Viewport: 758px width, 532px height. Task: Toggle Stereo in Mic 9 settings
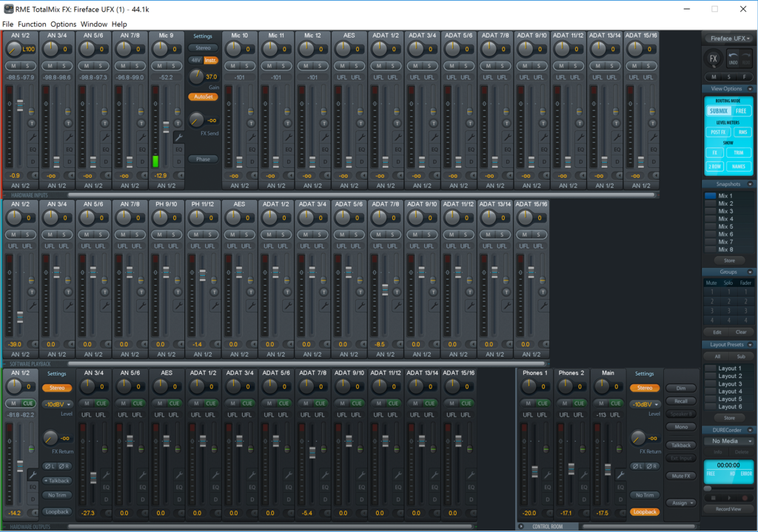[203, 48]
